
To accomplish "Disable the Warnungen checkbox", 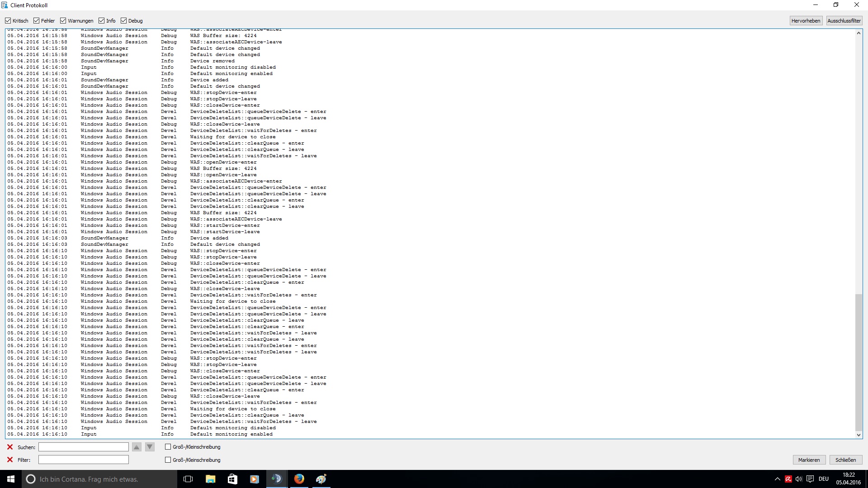I will pyautogui.click(x=63, y=21).
